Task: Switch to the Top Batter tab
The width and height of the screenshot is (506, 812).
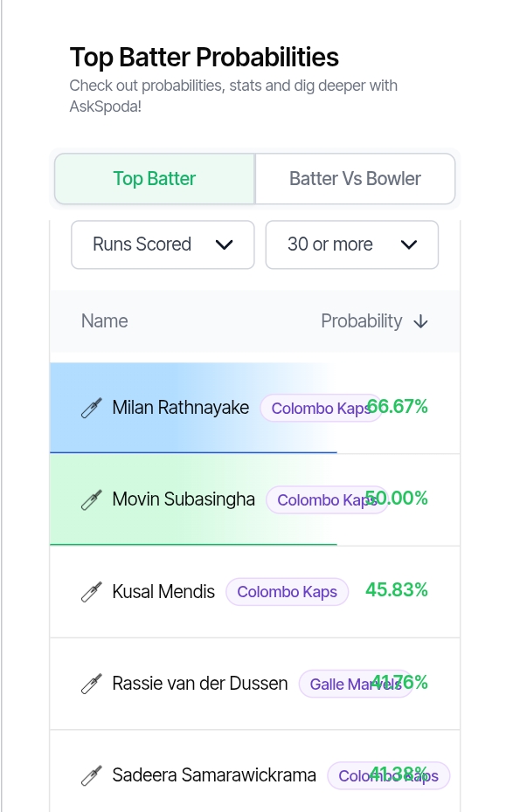Action: coord(155,179)
